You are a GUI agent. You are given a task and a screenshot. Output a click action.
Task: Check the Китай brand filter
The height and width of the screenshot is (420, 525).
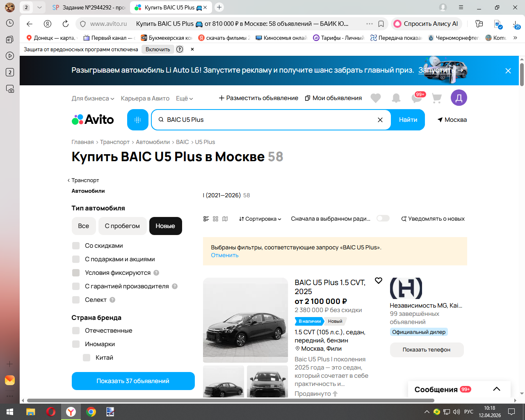tap(87, 358)
